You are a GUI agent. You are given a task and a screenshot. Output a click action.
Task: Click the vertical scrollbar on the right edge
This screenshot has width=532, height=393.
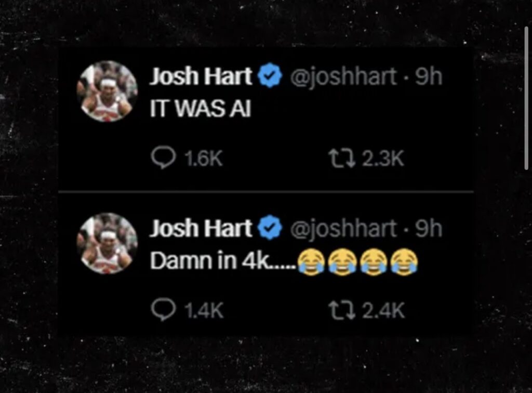527,98
